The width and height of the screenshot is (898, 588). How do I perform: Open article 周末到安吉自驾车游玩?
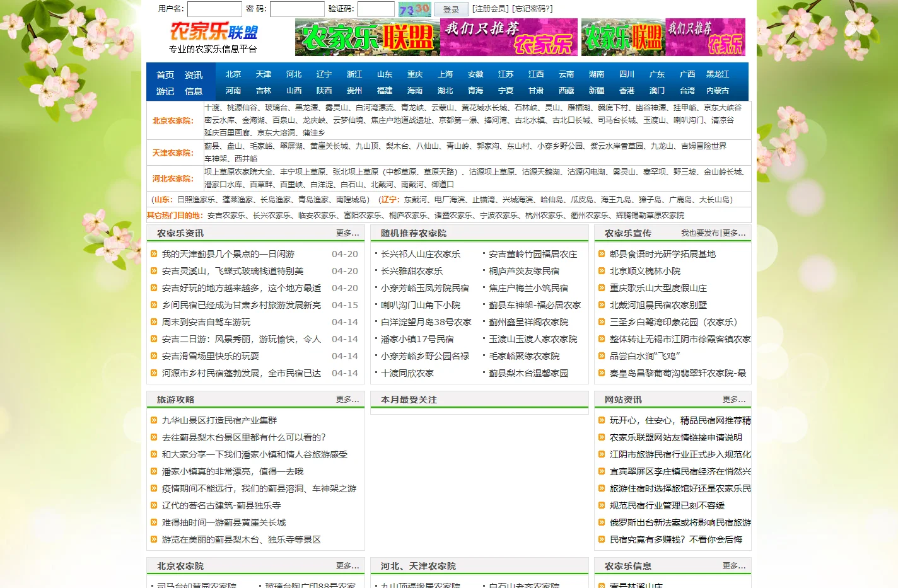click(x=206, y=322)
